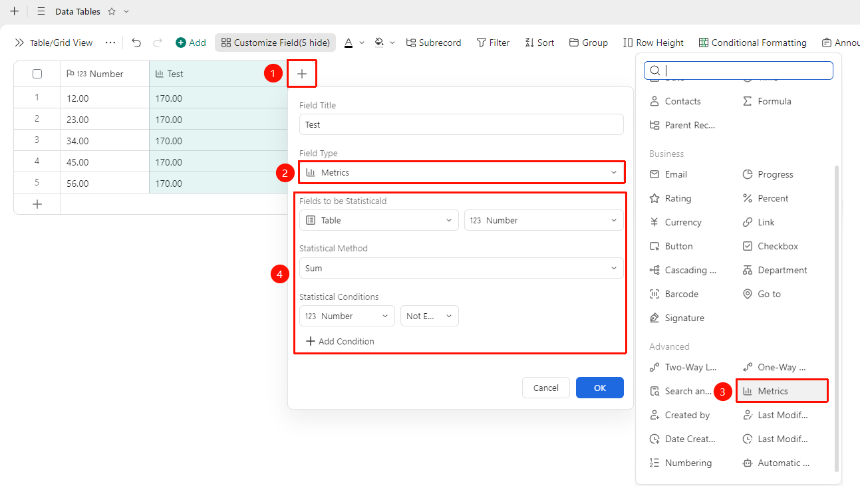This screenshot has width=860, height=504.
Task: Expand the dropdown arrow next to Data Tables
Action: pos(127,11)
